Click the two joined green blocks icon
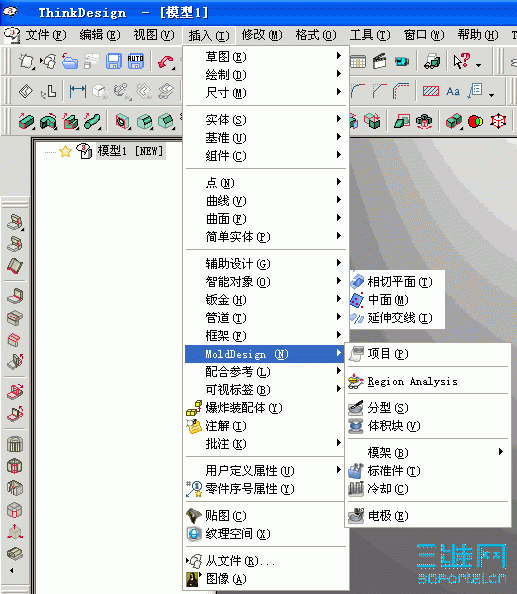The image size is (517, 594). pyautogui.click(x=454, y=121)
